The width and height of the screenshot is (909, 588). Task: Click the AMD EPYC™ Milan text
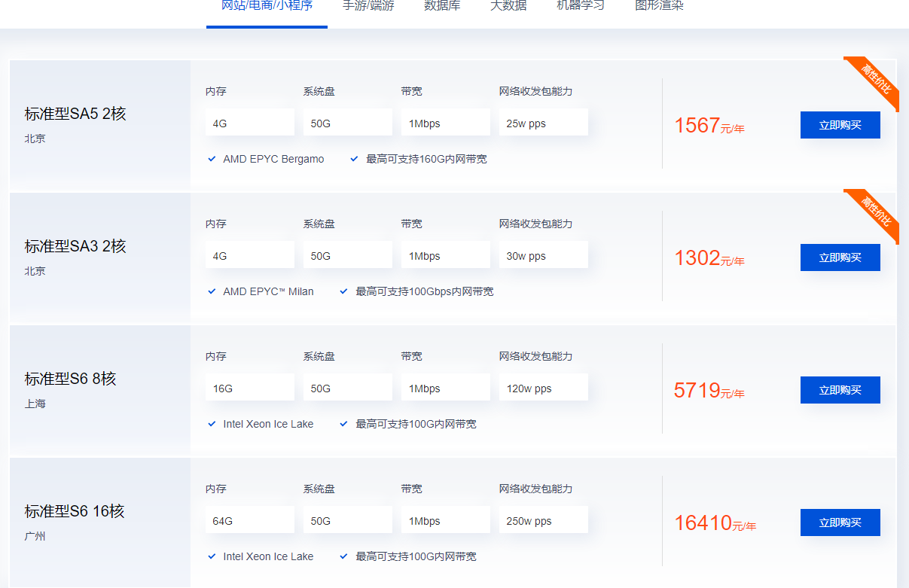(x=268, y=291)
